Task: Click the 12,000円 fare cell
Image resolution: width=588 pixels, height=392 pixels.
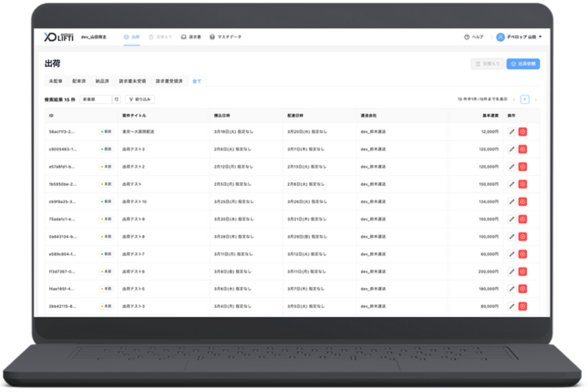Action: coord(490,132)
